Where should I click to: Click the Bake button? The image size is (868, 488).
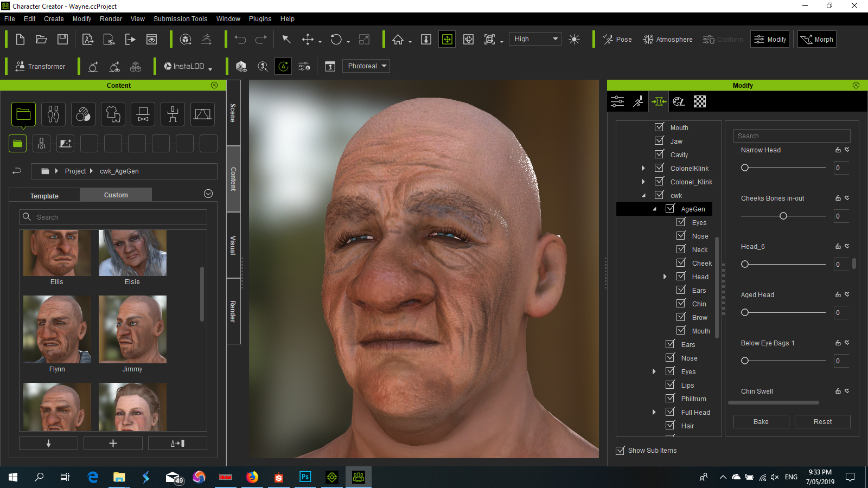(761, 421)
